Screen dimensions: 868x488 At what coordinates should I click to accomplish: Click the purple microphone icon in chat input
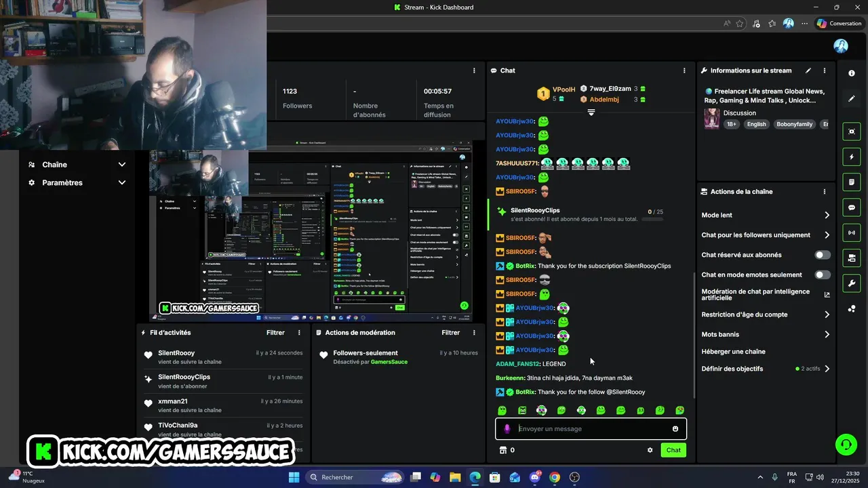[507, 428]
